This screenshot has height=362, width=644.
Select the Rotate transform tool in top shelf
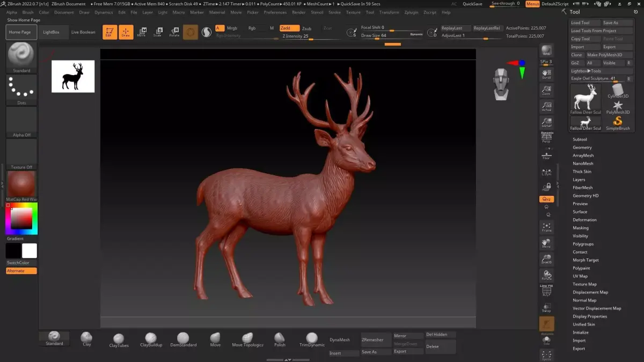tap(174, 32)
